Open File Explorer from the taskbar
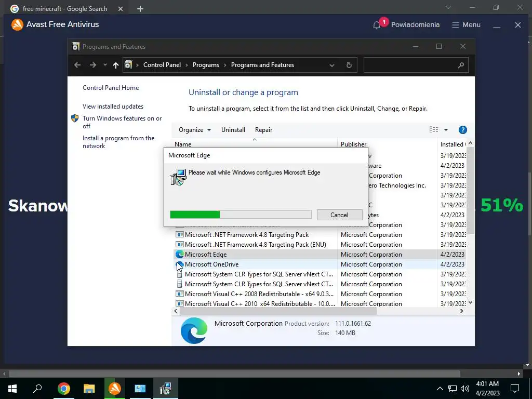 tap(89, 389)
